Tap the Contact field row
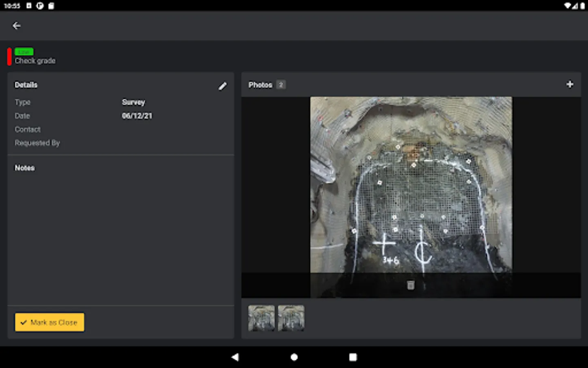The image size is (588, 368). (x=28, y=129)
